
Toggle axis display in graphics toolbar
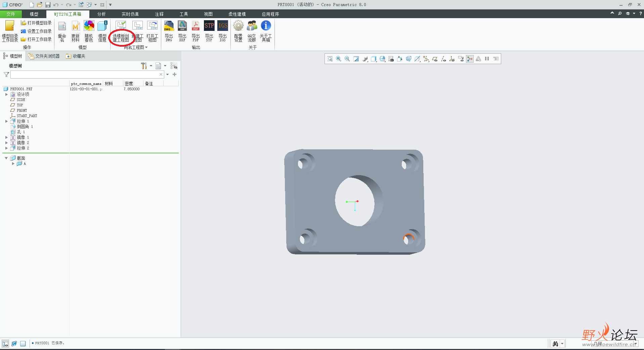(443, 59)
